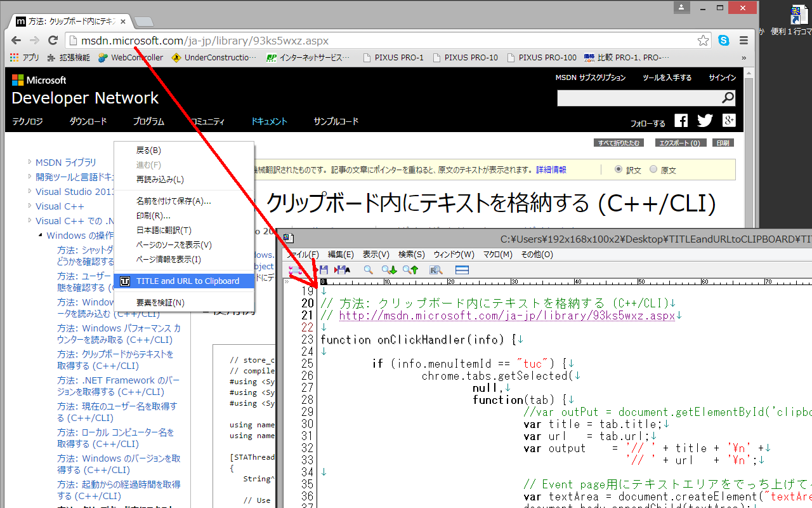Viewport: 812px width, 508px height.
Task: Click Chrome's back arrow button
Action: pos(16,41)
